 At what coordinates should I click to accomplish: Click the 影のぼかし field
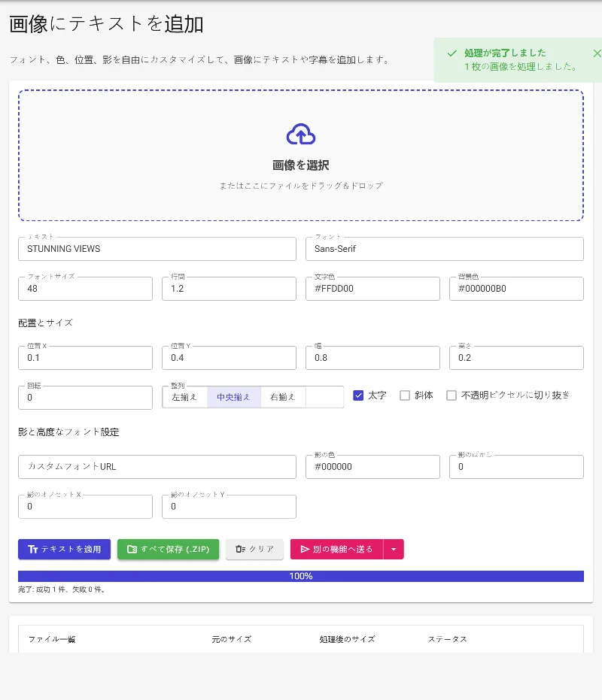(x=516, y=466)
